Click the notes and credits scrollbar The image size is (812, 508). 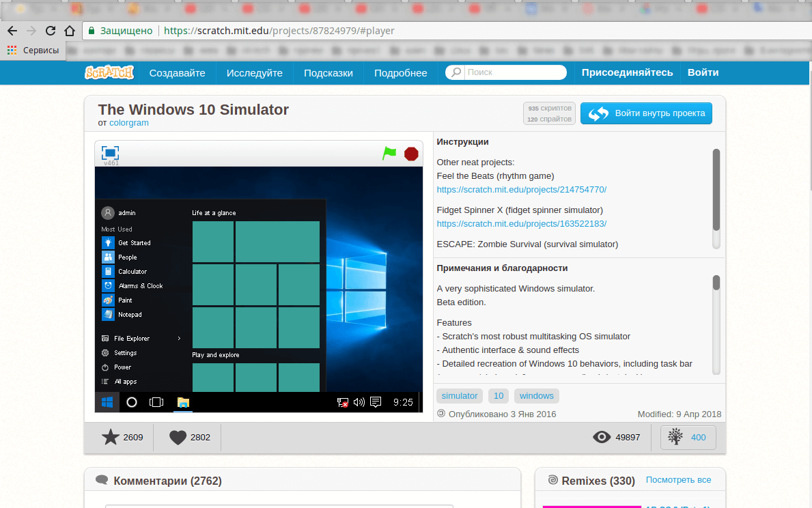tap(716, 283)
